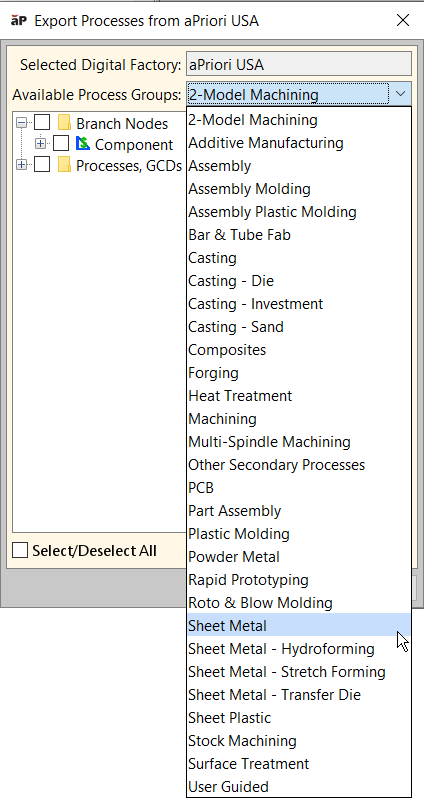Screen dimensions: 424x798
Task: Choose Additive Manufacturing process group
Action: (x=299, y=142)
